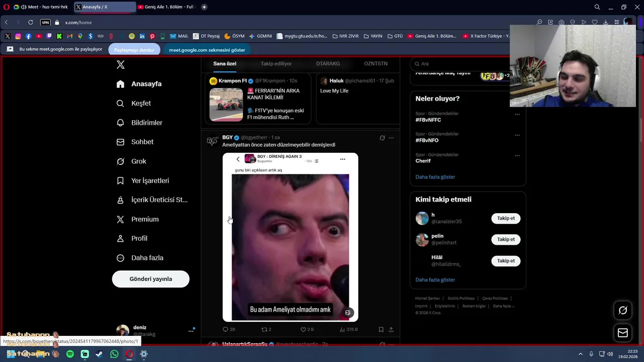Open Spotify in taskbar
644x362 pixels.
pyautogui.click(x=70, y=354)
